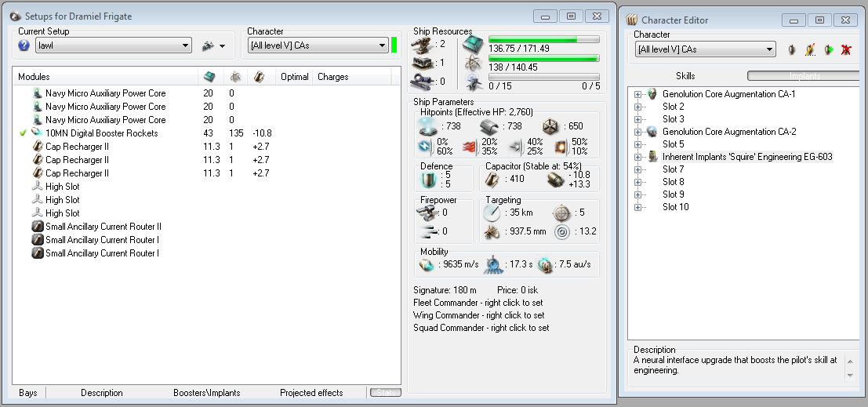The height and width of the screenshot is (407, 868).
Task: Click the Fleet Commander line
Action: (x=478, y=303)
